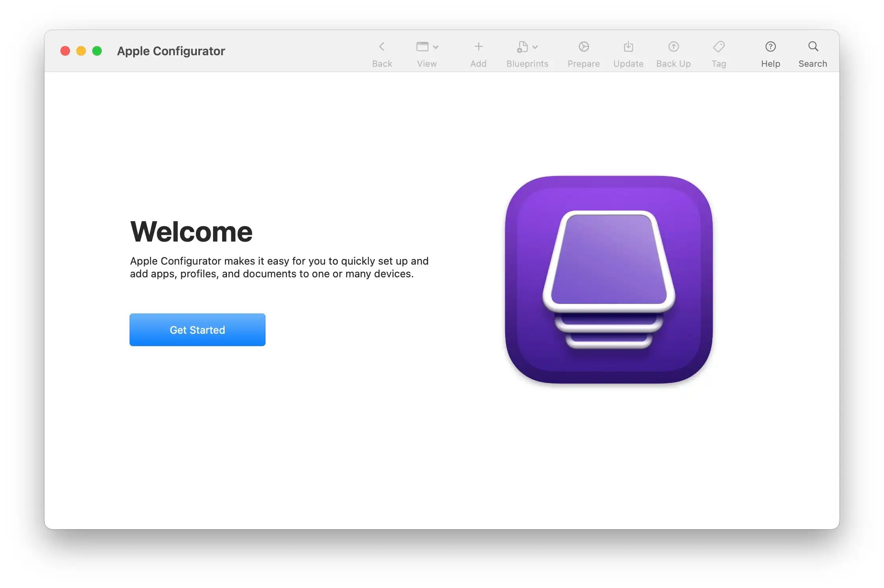Click the Add plus icon

479,46
